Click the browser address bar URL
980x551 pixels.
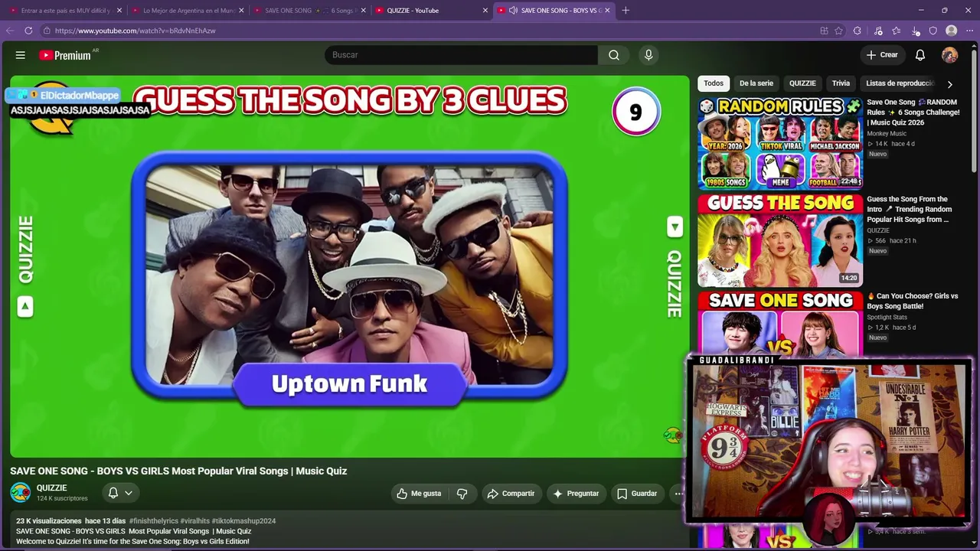point(136,31)
